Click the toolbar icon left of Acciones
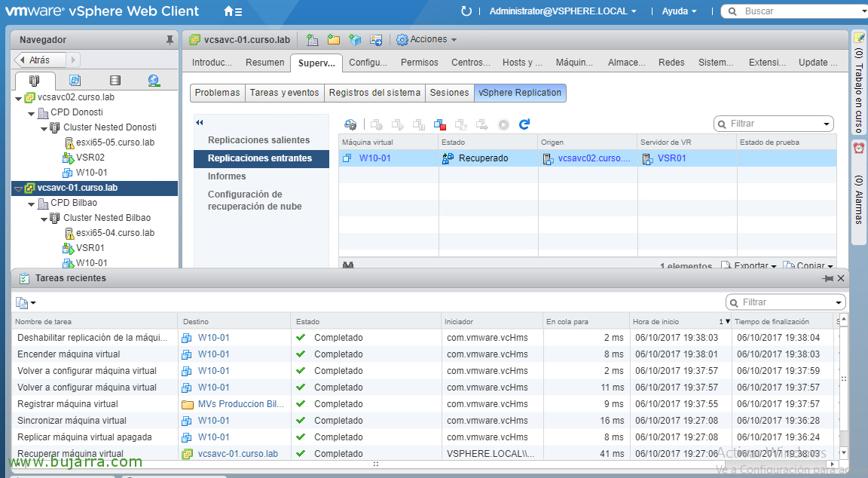Screen dimensions: 868x478 [x=377, y=40]
